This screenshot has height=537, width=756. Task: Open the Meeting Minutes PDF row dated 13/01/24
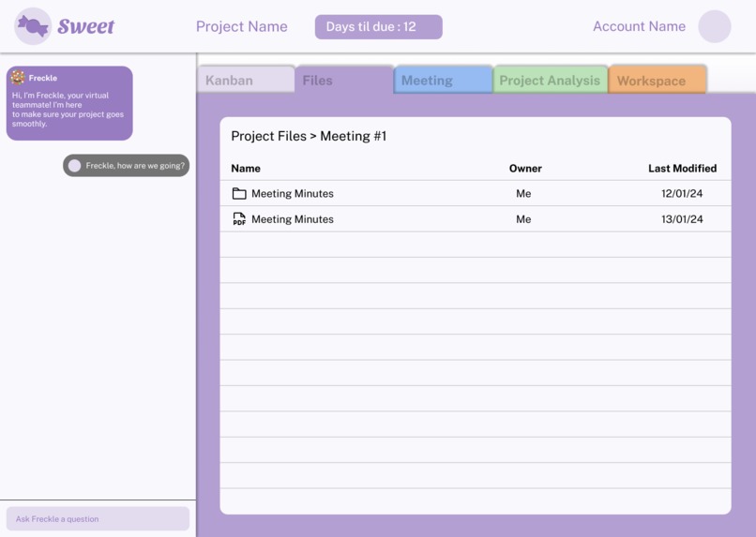tap(476, 219)
